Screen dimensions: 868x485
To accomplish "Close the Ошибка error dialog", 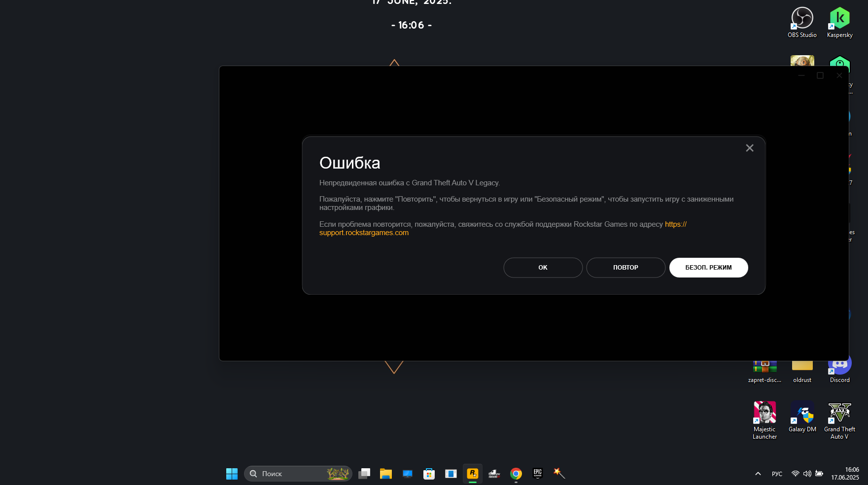I will tap(750, 148).
